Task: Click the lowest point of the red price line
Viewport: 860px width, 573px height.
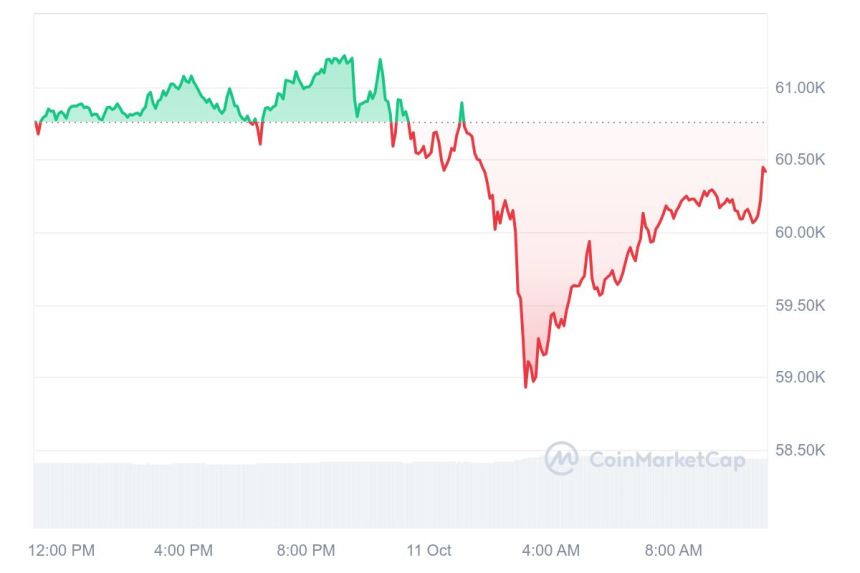Action: pos(526,386)
